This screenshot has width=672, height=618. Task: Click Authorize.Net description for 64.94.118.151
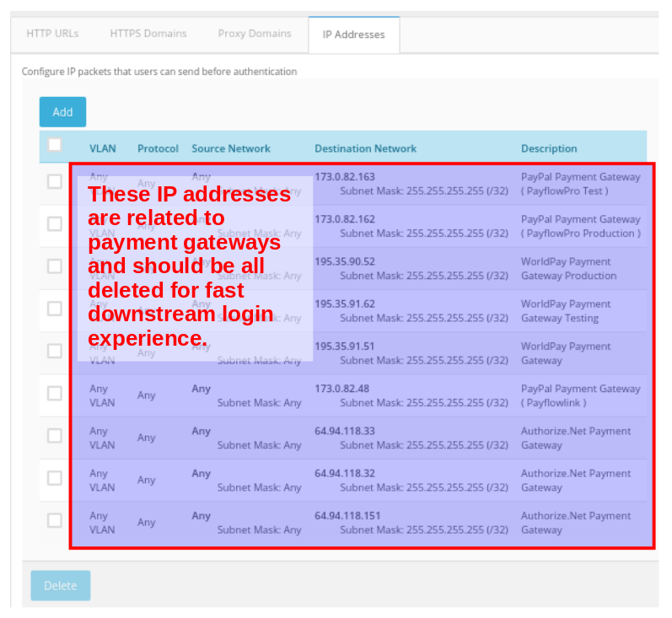[x=576, y=524]
